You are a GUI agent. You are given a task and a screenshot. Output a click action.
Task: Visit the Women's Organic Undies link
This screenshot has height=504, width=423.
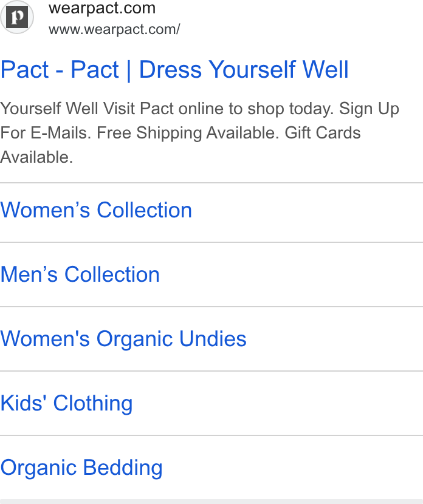click(123, 339)
